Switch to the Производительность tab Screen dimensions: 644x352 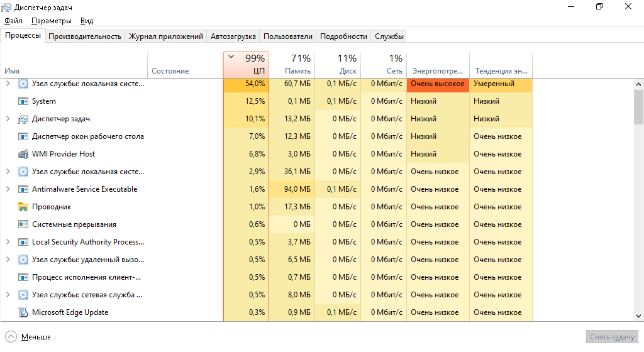pos(85,36)
